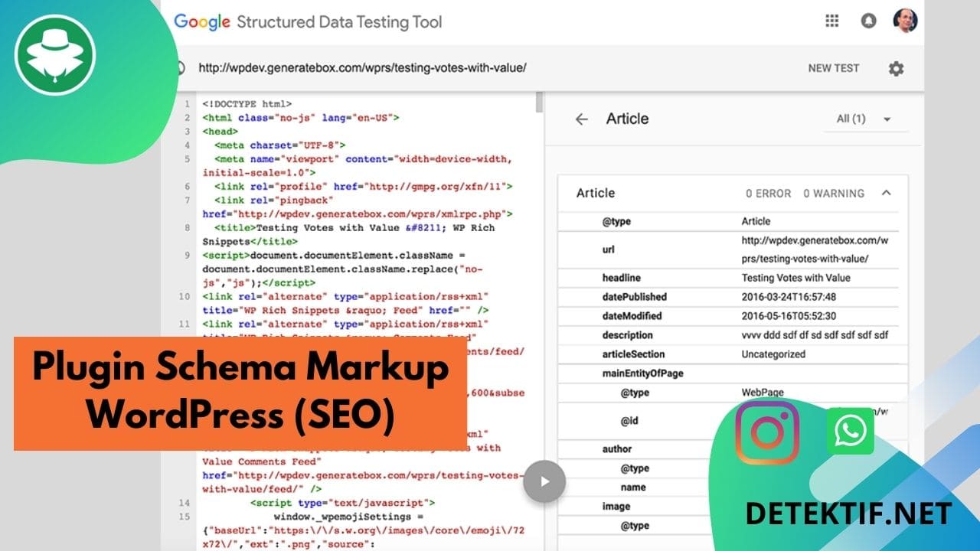Viewport: 980px width, 551px height.
Task: Select the 'dateModified' property row
Action: point(727,316)
